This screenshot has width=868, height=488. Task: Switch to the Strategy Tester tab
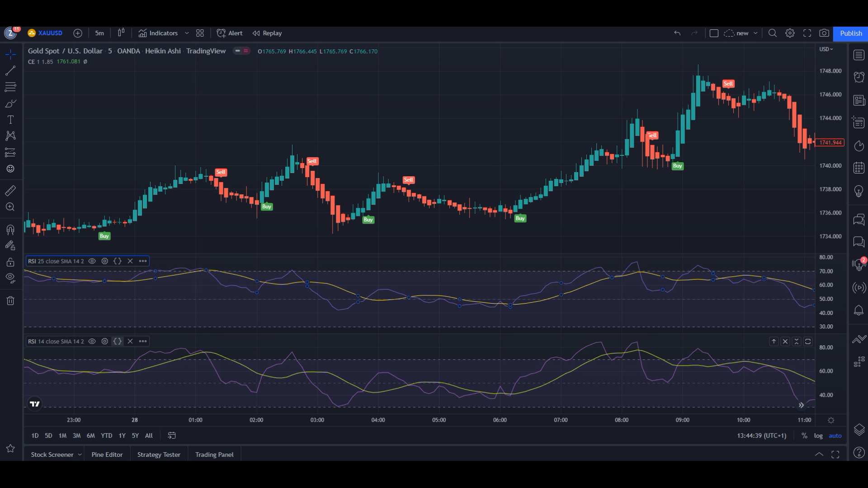(x=159, y=454)
